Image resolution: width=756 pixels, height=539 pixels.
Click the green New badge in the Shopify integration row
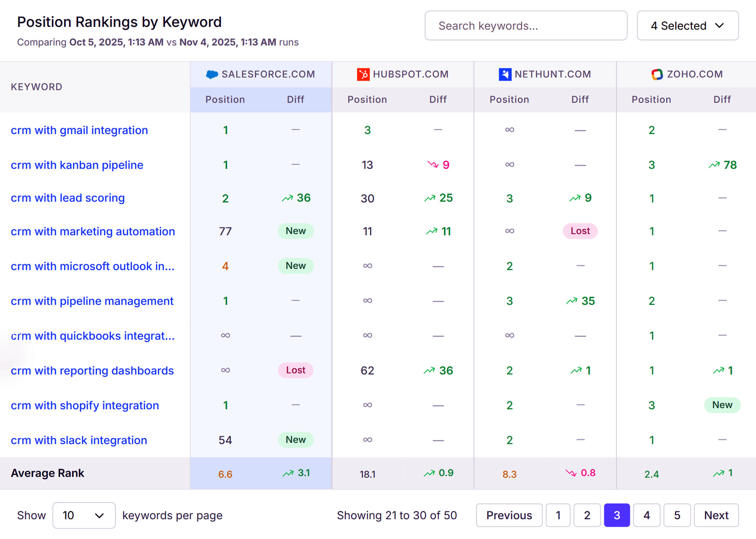[722, 405]
